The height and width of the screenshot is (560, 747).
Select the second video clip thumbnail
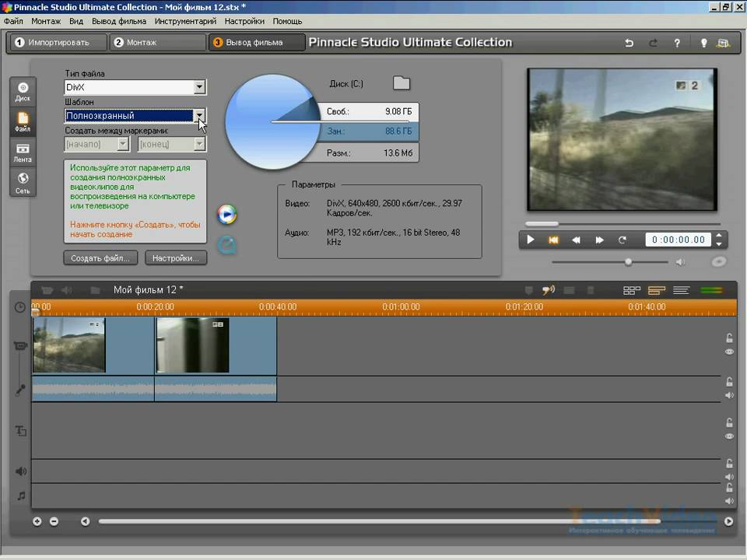[192, 345]
